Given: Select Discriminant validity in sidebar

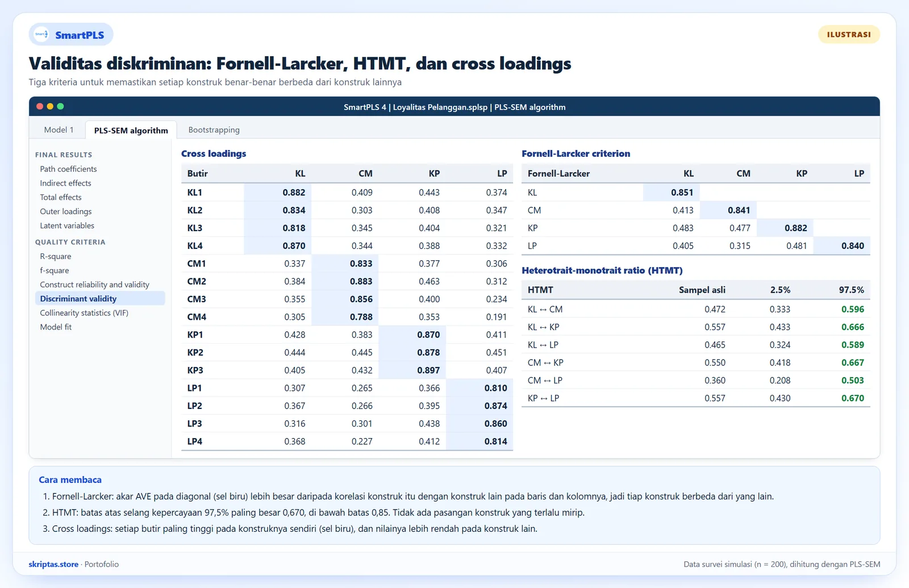Looking at the screenshot, I should click(100, 298).
